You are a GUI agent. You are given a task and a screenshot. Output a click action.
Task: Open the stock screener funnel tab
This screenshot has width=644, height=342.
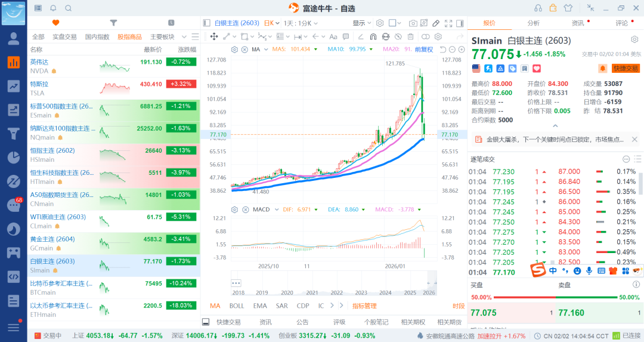pyautogui.click(x=113, y=23)
